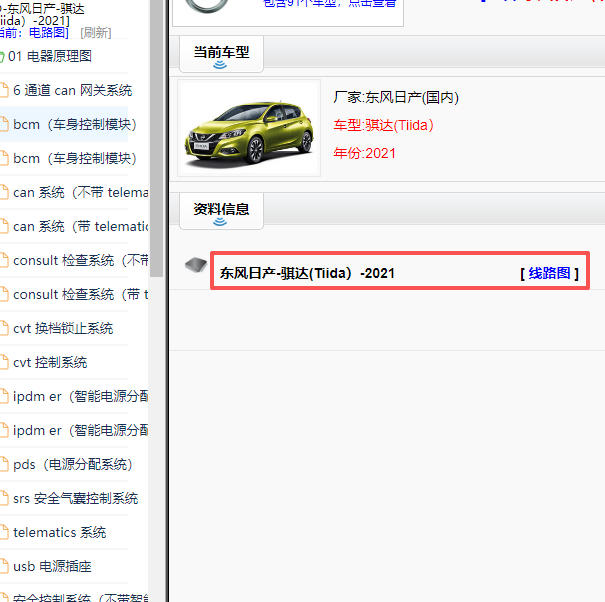Click file icon beside pds（电源分配系统）
This screenshot has width=605, height=602.
(x=4, y=464)
